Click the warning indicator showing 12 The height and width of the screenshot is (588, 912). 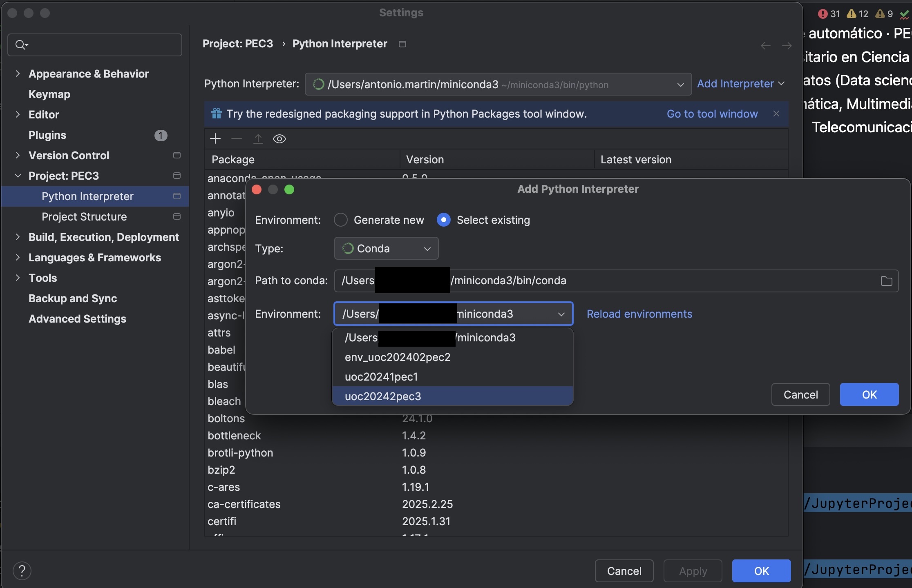coord(857,14)
